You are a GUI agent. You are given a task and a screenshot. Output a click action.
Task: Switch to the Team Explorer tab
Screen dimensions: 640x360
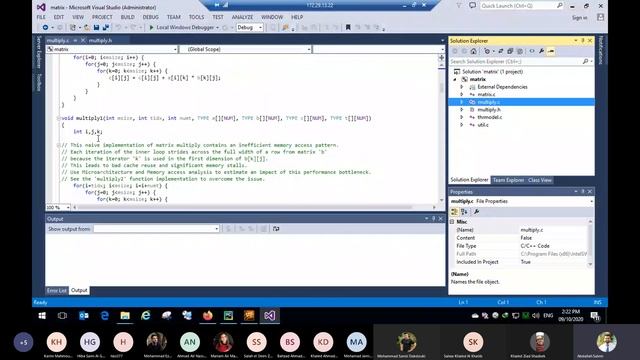pos(508,180)
